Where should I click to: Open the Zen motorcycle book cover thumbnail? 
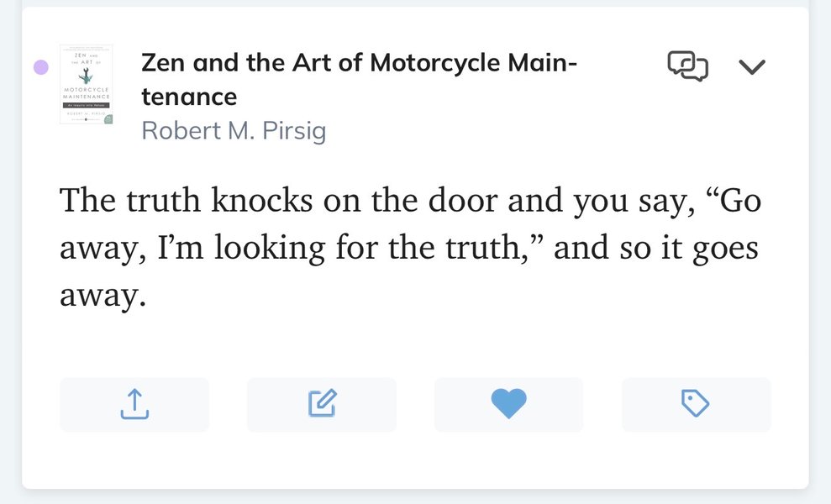point(86,84)
